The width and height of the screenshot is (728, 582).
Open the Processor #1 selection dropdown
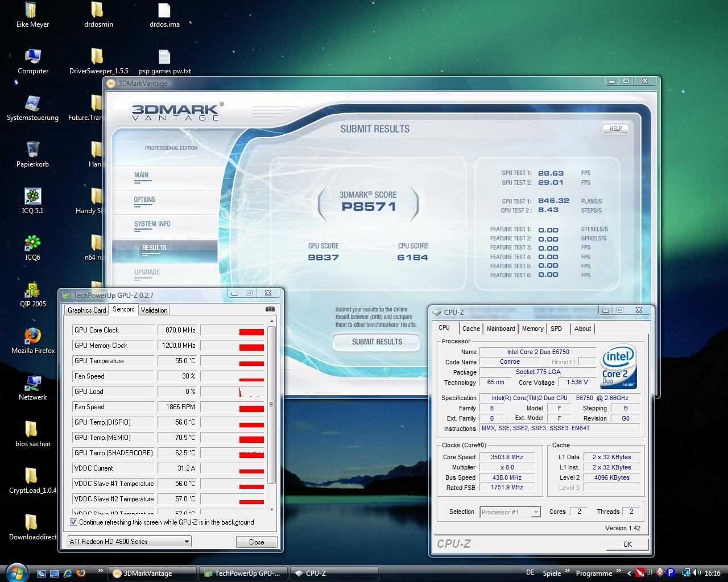pyautogui.click(x=535, y=512)
